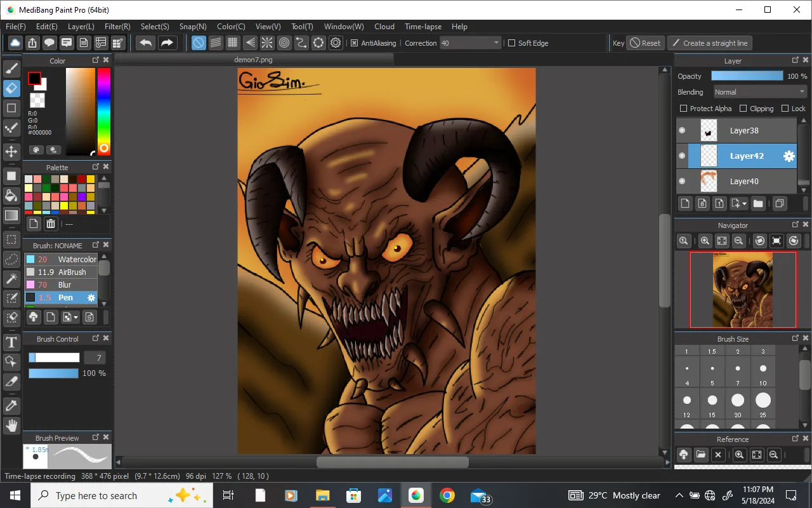Click the Reset key button
The image size is (812, 508).
coord(645,43)
